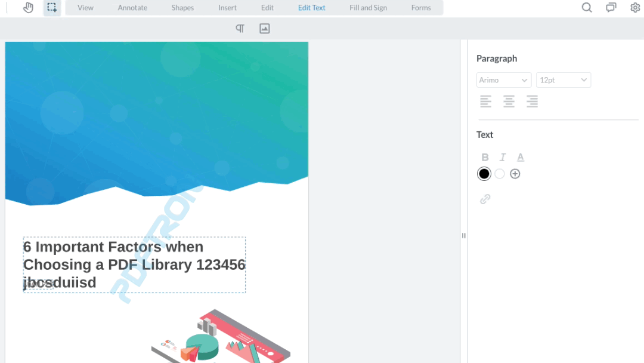Click the Annotate menu item
This screenshot has height=363, width=644.
point(132,7)
